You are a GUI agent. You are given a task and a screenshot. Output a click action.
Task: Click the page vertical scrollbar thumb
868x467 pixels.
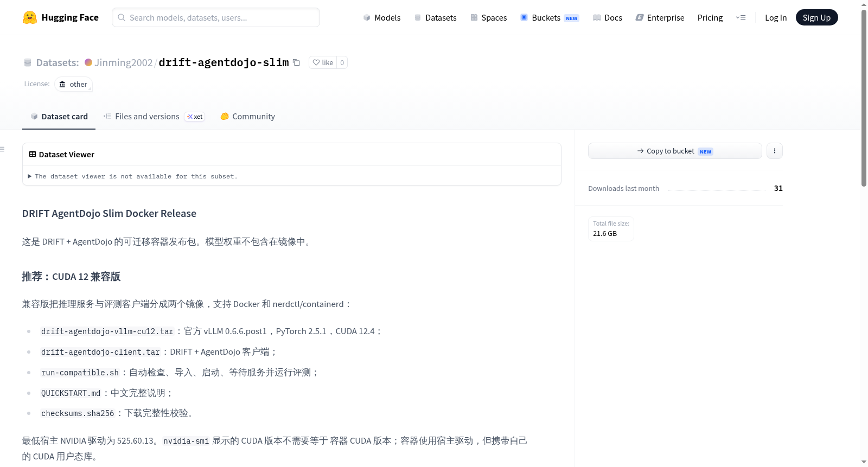coord(864,98)
